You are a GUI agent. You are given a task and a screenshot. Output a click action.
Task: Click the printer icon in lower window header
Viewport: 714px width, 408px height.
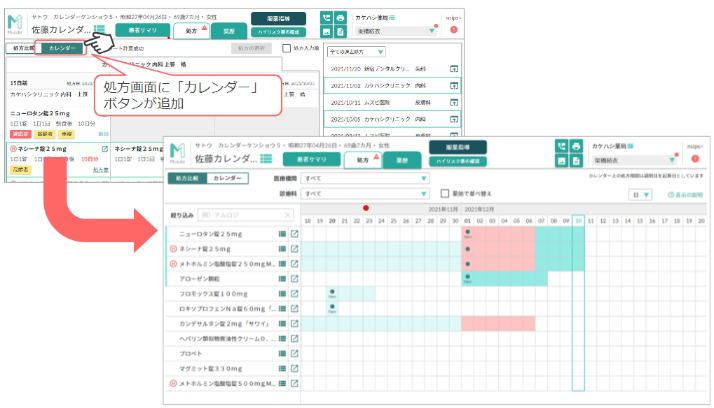(x=576, y=147)
